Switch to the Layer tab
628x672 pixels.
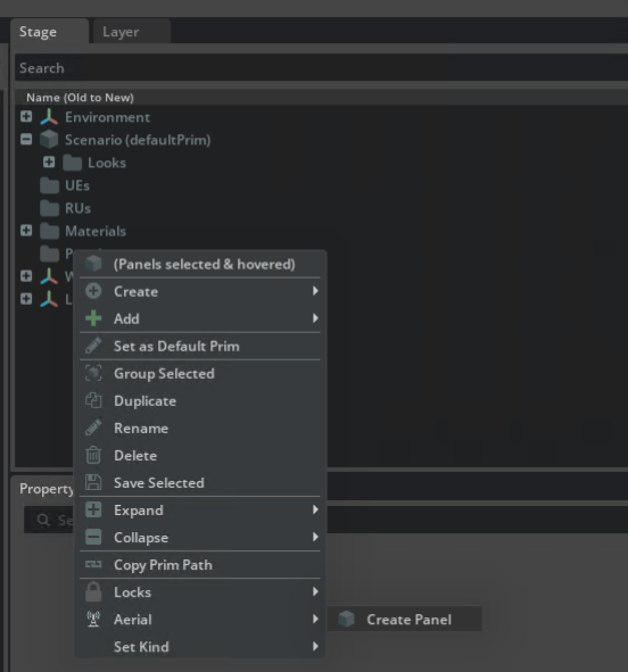[120, 31]
